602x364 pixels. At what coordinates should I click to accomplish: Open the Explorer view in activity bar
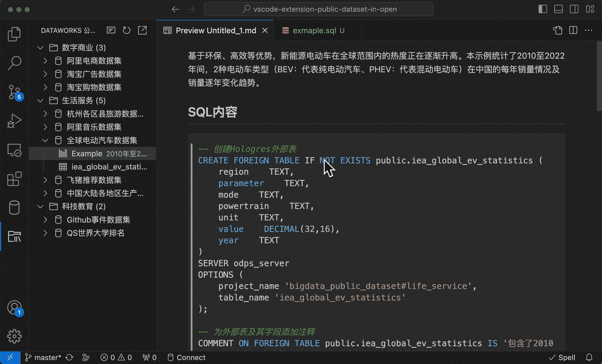pos(14,34)
